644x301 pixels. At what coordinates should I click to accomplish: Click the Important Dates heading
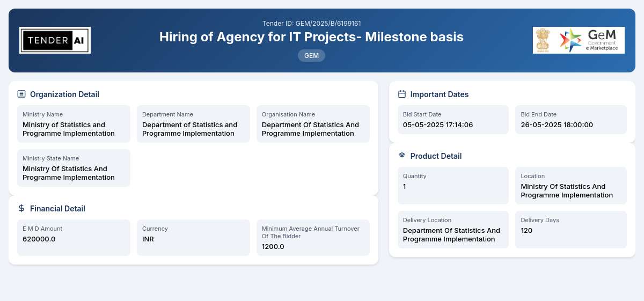tap(440, 94)
